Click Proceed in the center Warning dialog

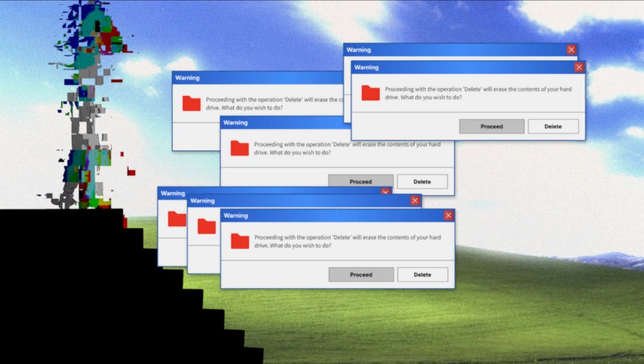(x=361, y=181)
